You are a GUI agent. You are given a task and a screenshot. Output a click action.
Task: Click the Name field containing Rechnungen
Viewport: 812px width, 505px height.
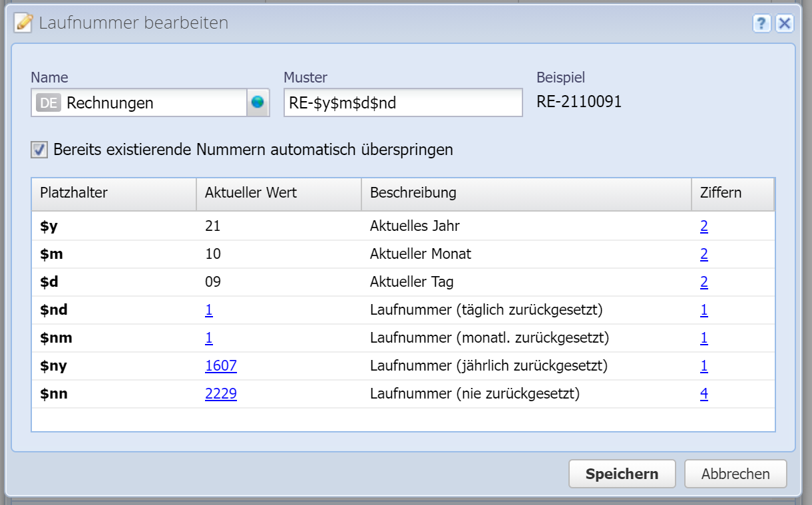[x=153, y=102]
